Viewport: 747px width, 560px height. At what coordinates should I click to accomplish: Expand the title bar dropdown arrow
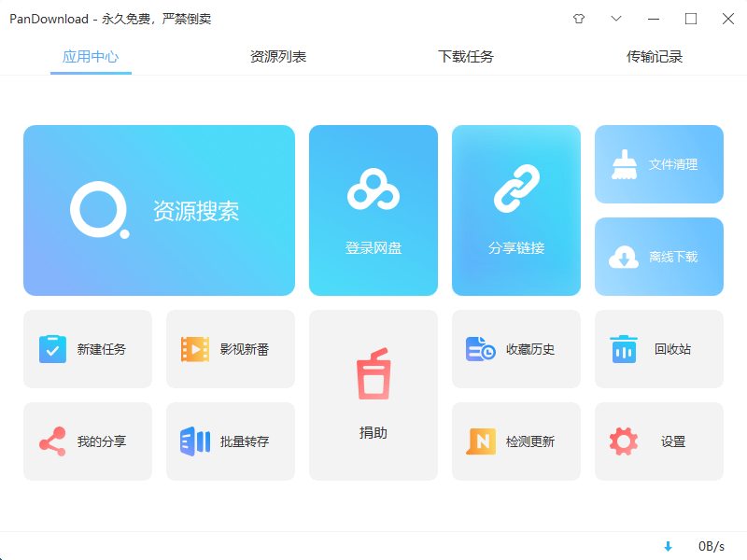(x=616, y=19)
